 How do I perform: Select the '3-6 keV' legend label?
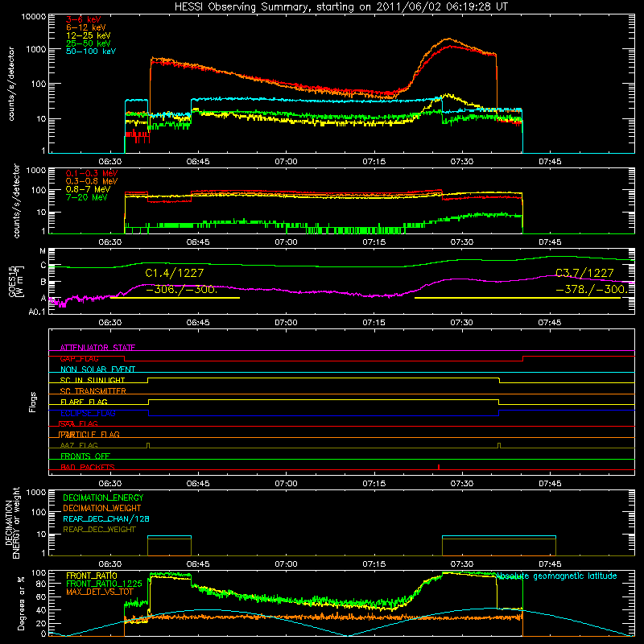pyautogui.click(x=84, y=19)
